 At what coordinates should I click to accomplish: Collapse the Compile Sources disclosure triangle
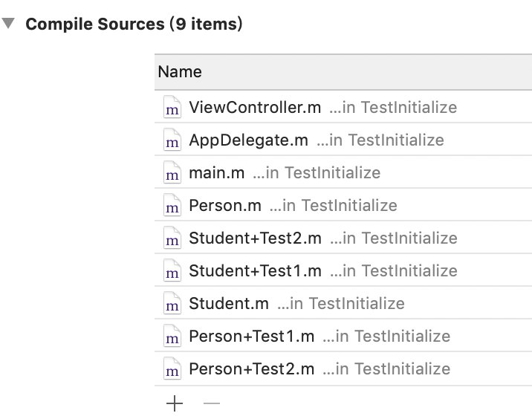[9, 24]
